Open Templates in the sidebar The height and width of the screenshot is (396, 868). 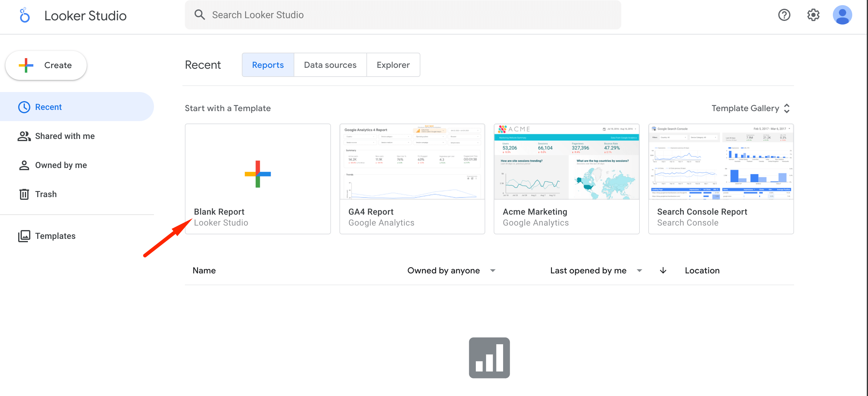[55, 236]
